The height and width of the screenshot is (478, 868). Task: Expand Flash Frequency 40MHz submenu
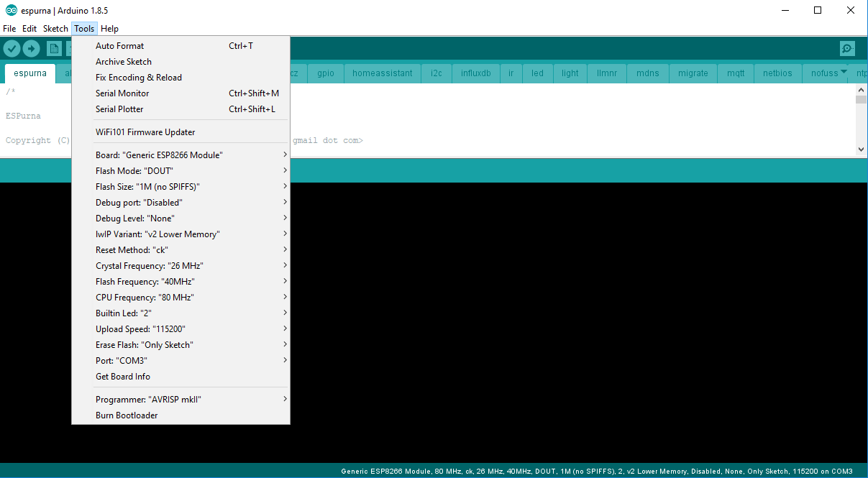coord(181,282)
